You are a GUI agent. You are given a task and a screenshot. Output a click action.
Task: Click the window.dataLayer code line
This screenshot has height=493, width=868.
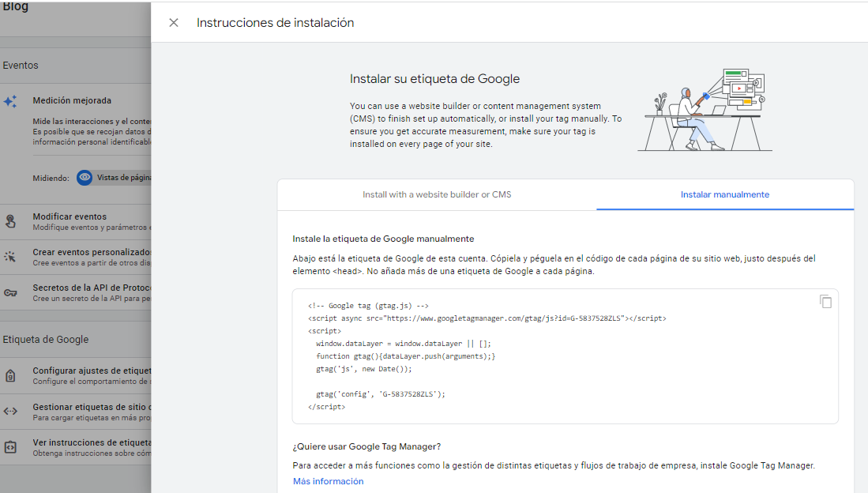tap(403, 344)
